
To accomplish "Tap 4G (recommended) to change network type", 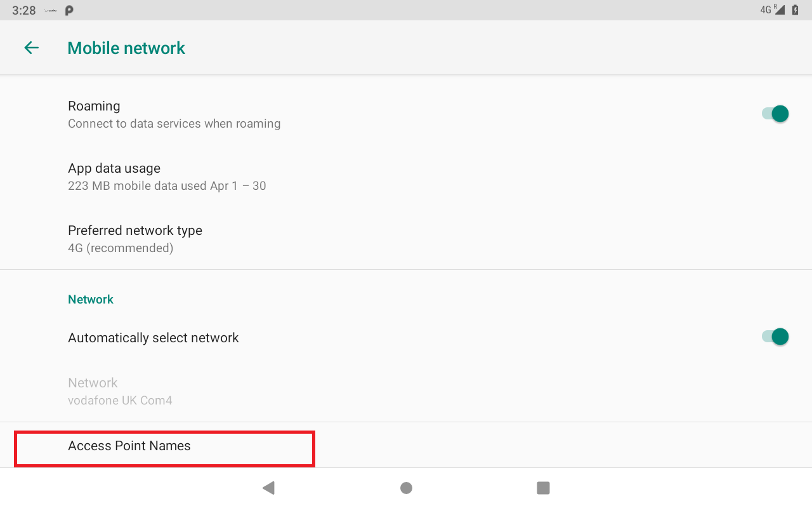I will click(121, 248).
